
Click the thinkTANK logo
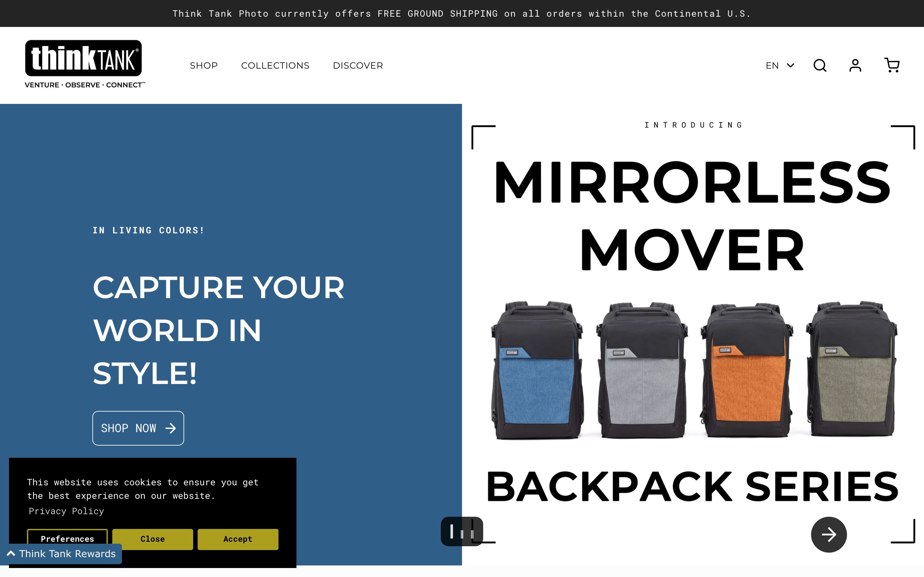pyautogui.click(x=85, y=64)
